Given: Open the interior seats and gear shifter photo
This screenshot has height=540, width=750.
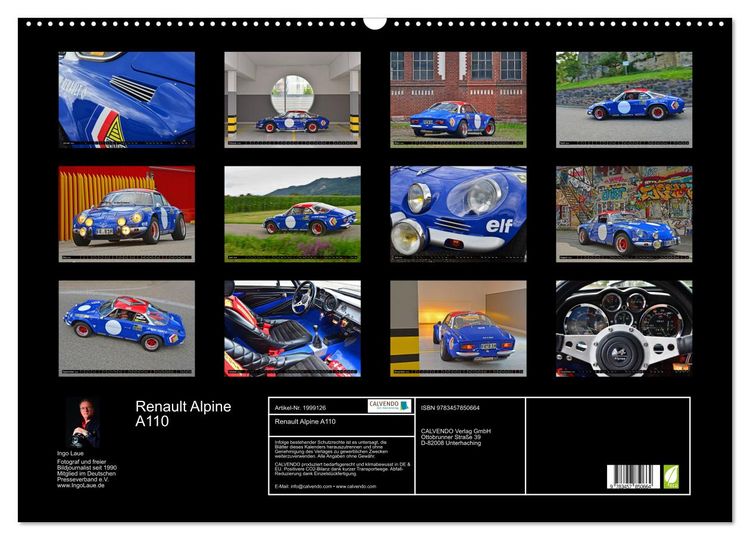Looking at the screenshot, I should pyautogui.click(x=292, y=328).
